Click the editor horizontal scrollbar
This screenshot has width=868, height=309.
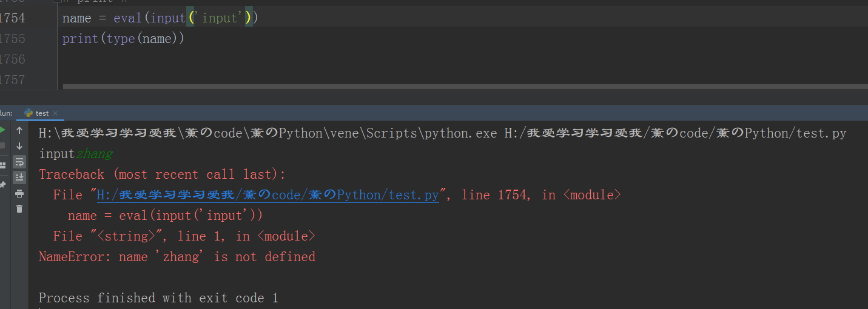click(x=425, y=87)
